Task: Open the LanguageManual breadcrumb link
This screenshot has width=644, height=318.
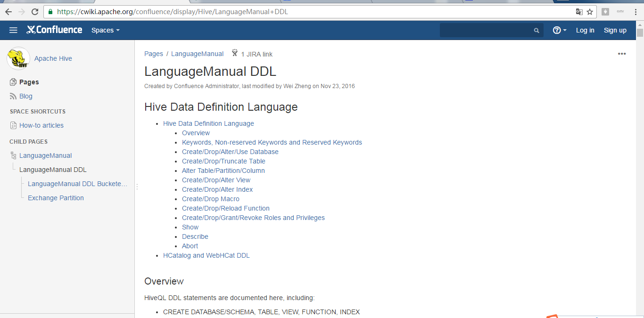Action: [197, 53]
